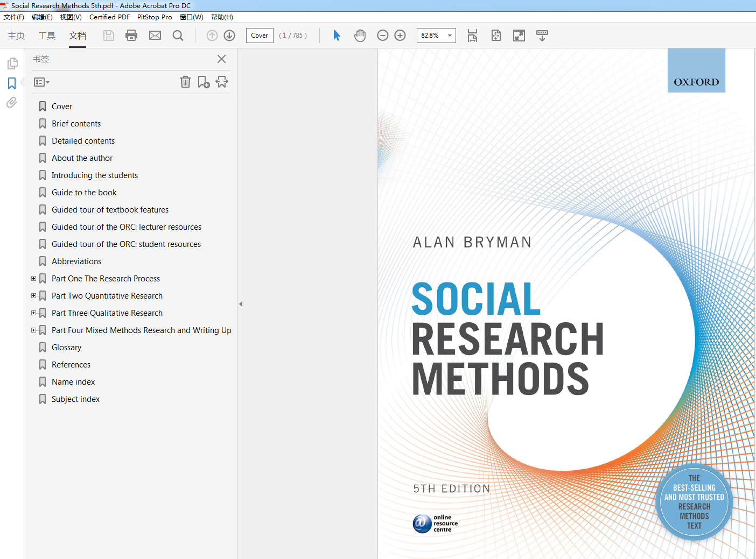
Task: Open Guide to the book bookmark
Action: point(84,193)
